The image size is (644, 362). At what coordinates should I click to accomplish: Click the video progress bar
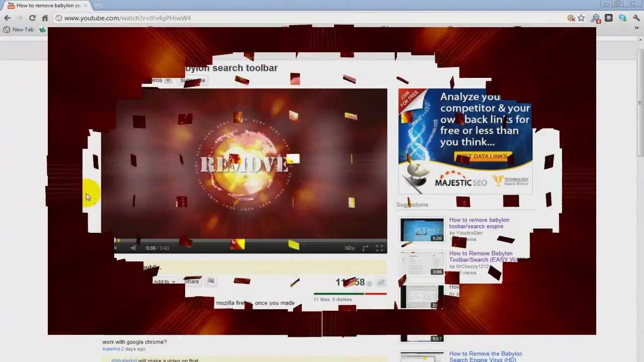[x=251, y=241]
